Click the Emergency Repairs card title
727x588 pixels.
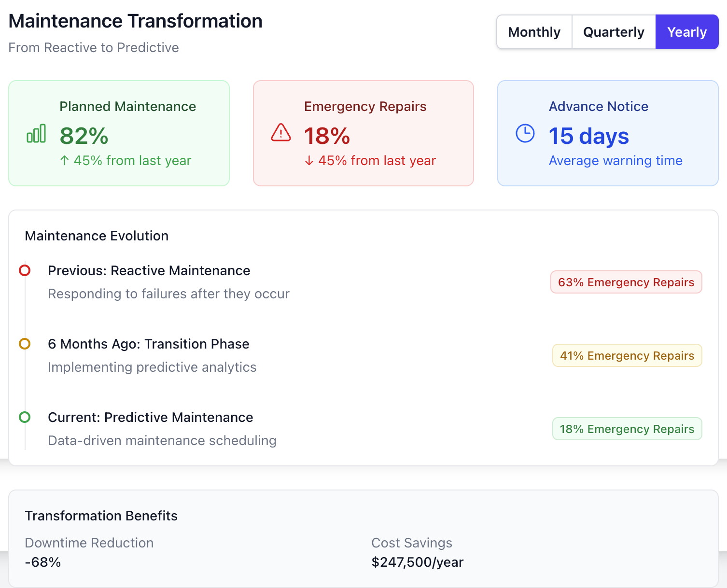(x=365, y=106)
